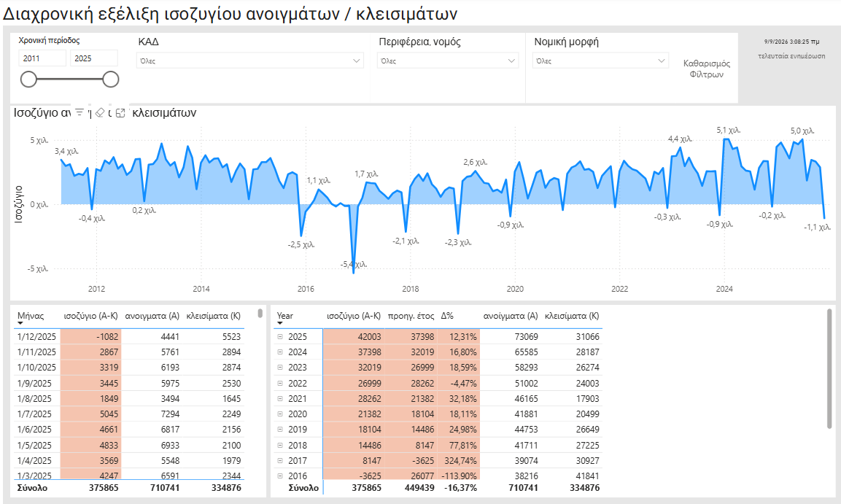Click the 324,74% change cell
This screenshot has width=841, height=504.
[x=459, y=460]
